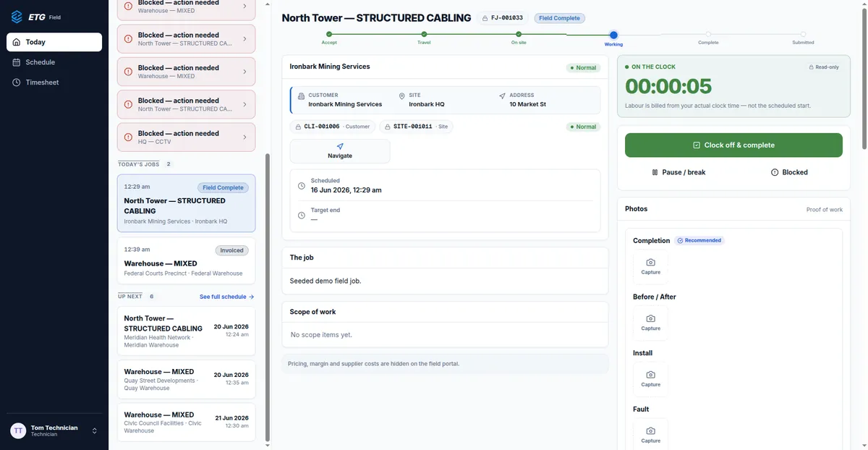Open Civic Council Facilities upcoming job

(186, 423)
